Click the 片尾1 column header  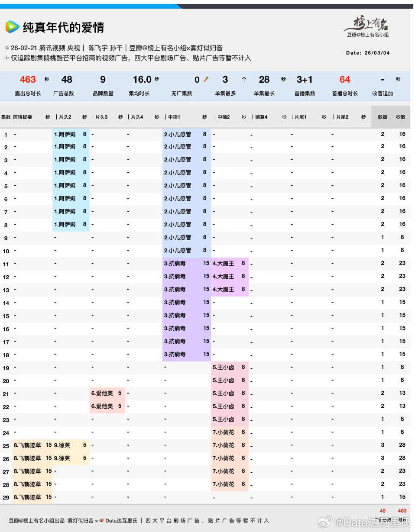pyautogui.click(x=301, y=117)
